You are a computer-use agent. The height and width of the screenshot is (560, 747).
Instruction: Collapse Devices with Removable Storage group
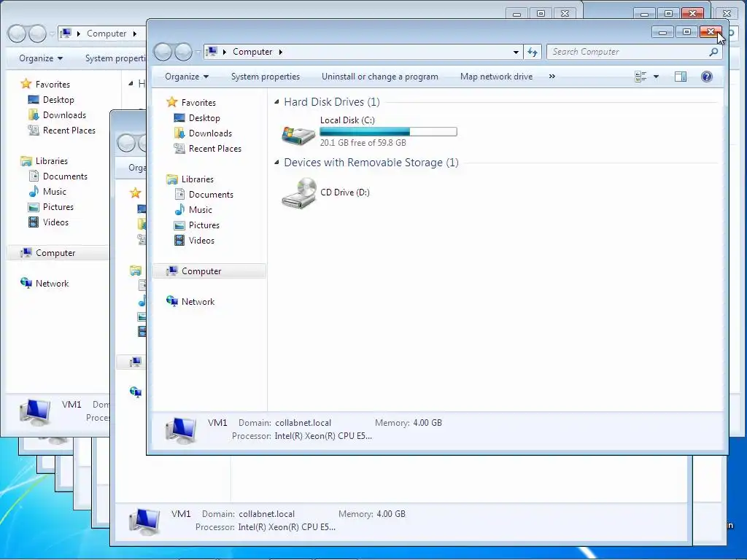point(276,163)
